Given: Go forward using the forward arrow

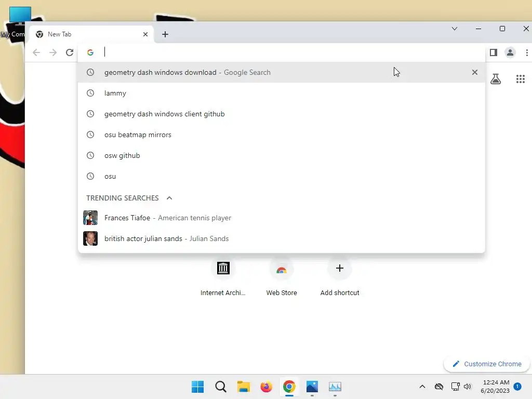Looking at the screenshot, I should pos(53,52).
